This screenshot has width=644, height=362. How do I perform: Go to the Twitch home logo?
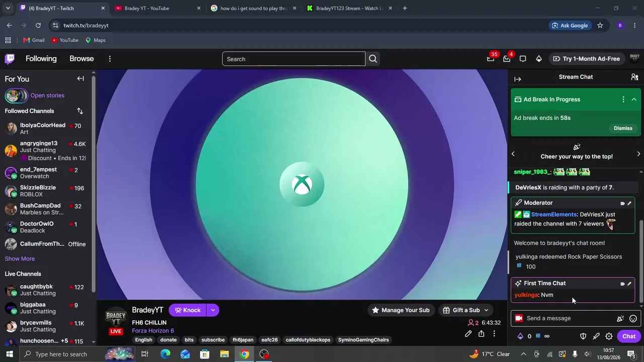pyautogui.click(x=10, y=59)
